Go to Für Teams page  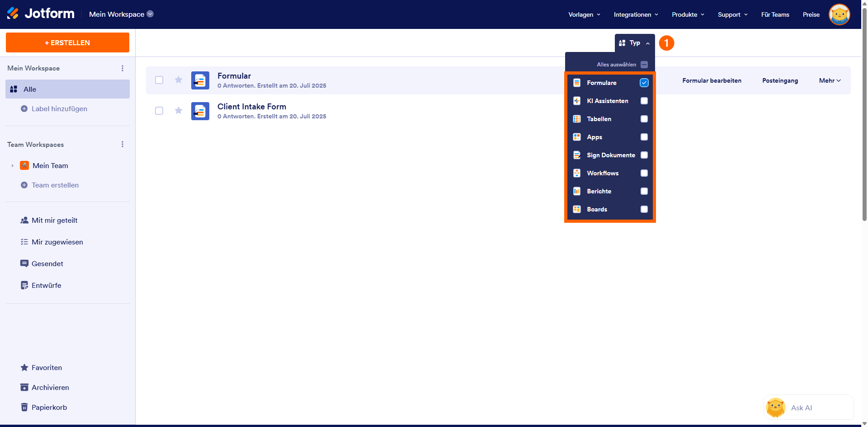pos(775,14)
